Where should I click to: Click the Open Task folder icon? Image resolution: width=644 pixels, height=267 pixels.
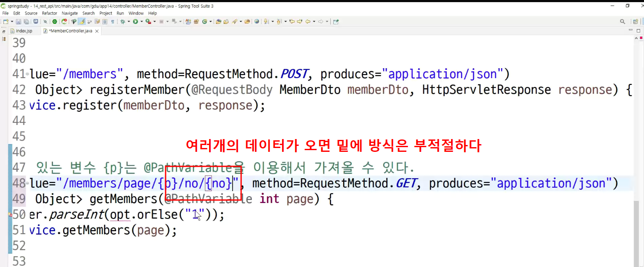tap(226, 21)
